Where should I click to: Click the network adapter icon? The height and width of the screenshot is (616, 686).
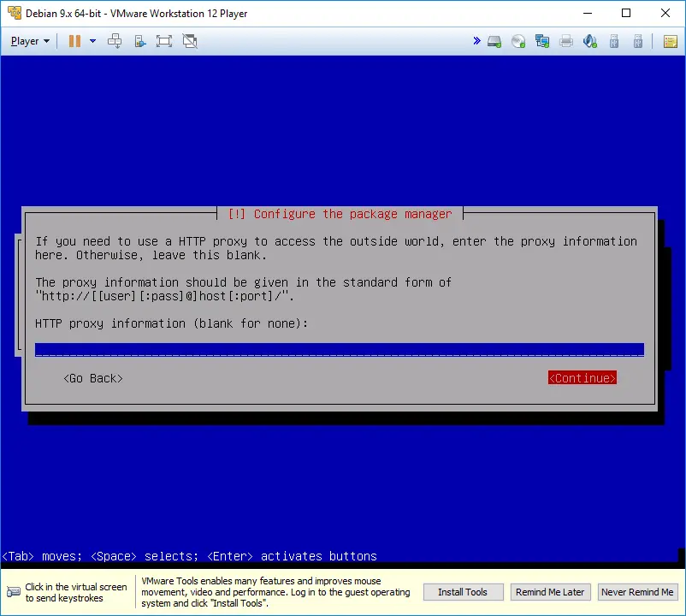542,42
